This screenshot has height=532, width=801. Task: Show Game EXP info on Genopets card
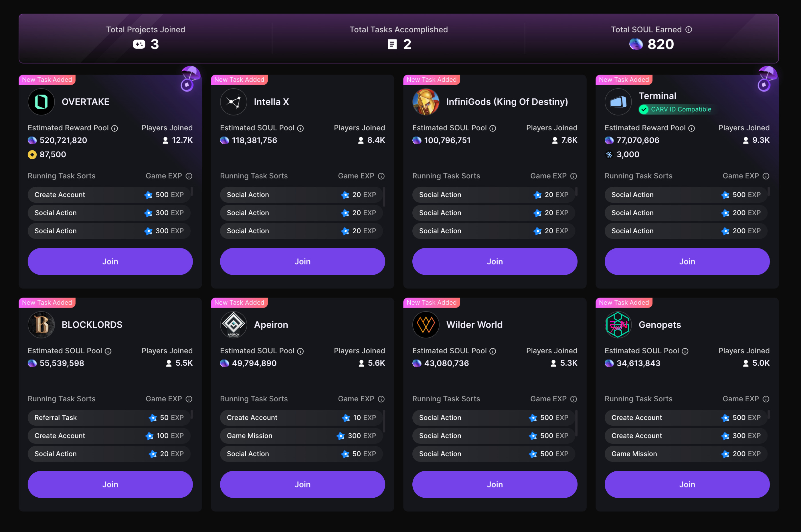pos(766,399)
